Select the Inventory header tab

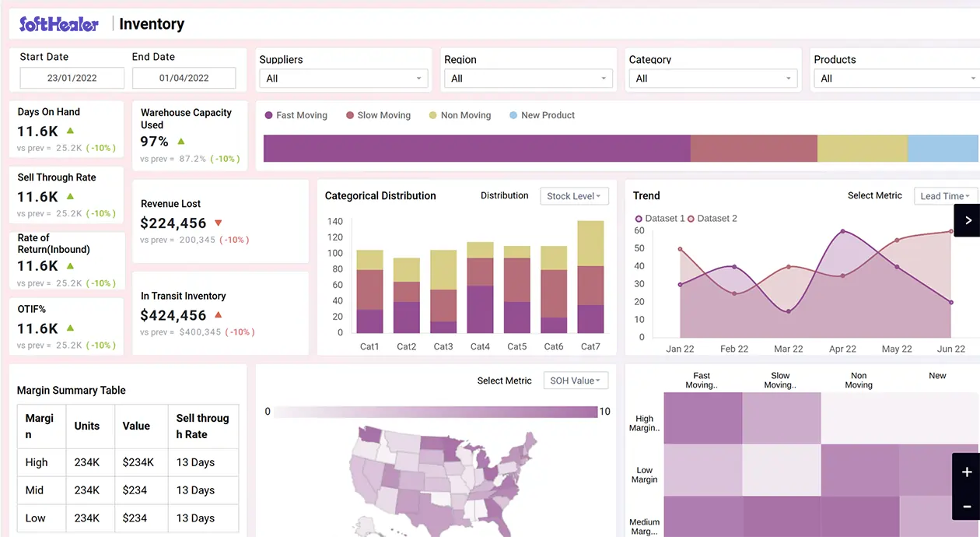(150, 23)
